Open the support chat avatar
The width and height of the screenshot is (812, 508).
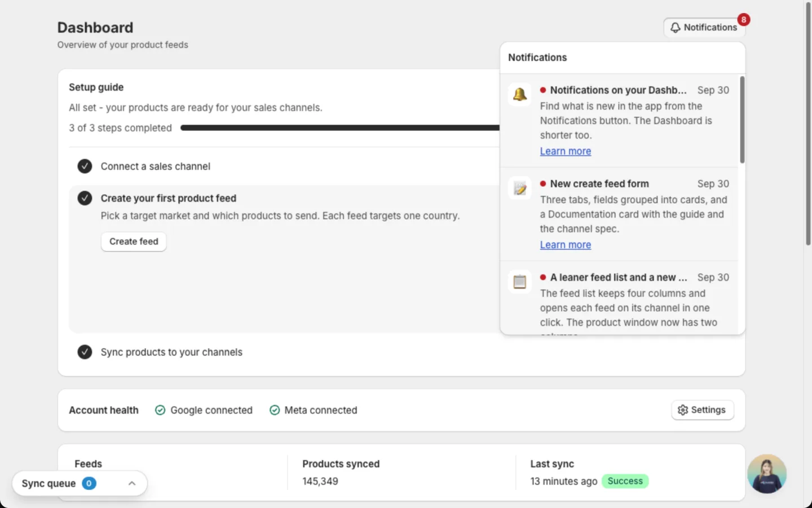point(767,474)
